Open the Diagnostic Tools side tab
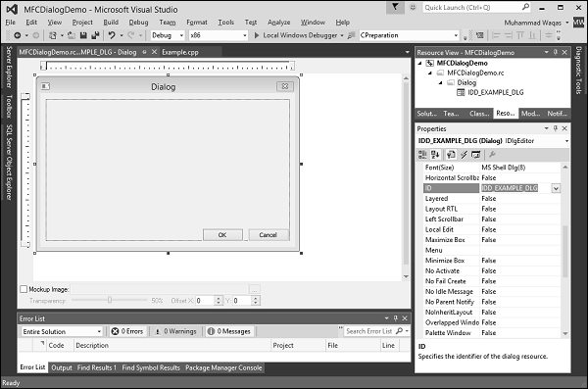The height and width of the screenshot is (389, 588). tap(578, 71)
